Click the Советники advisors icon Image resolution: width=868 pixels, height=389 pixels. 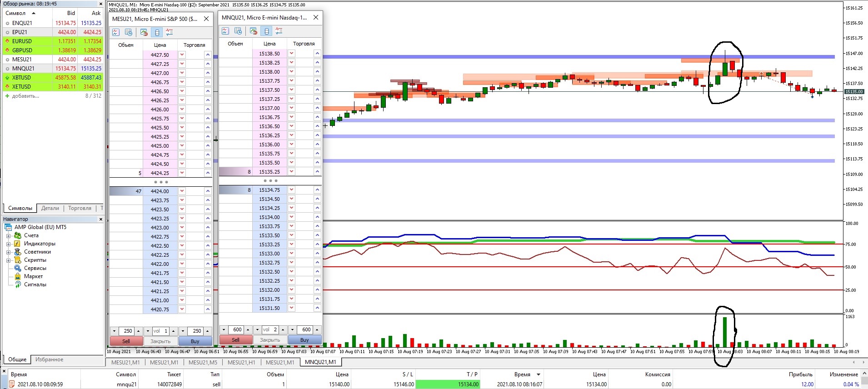point(18,252)
